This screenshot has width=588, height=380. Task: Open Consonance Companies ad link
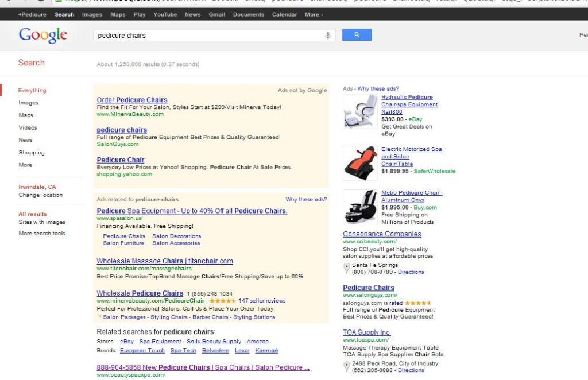point(382,234)
